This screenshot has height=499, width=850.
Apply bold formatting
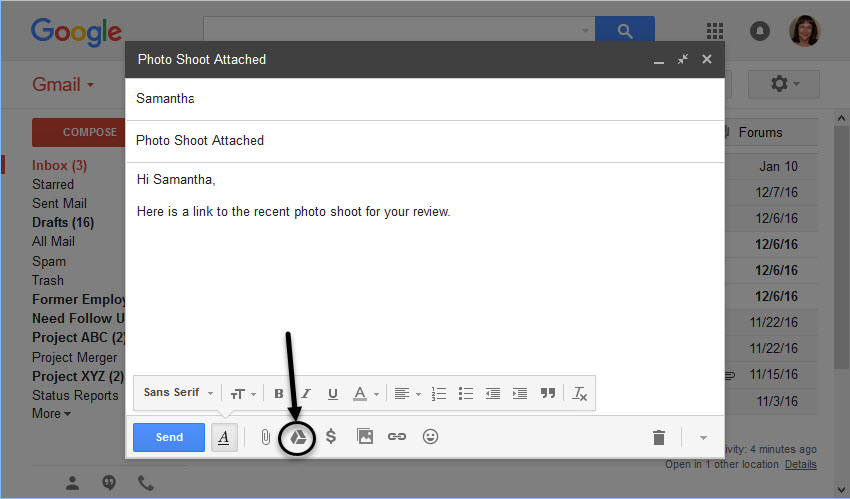(x=279, y=393)
